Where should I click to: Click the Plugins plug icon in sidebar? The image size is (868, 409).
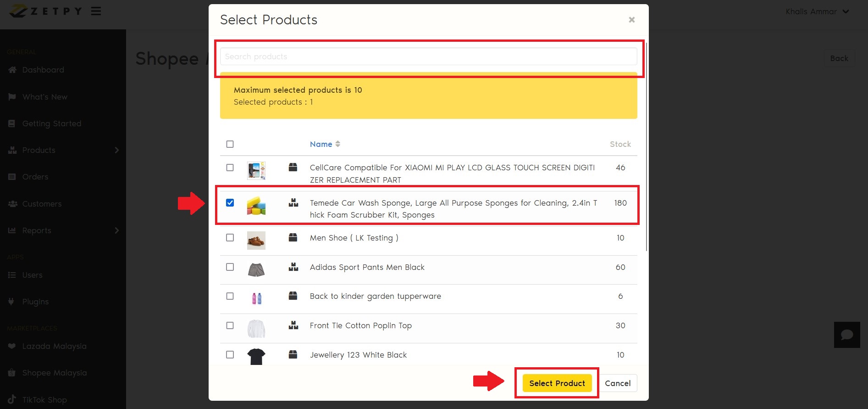(x=12, y=302)
